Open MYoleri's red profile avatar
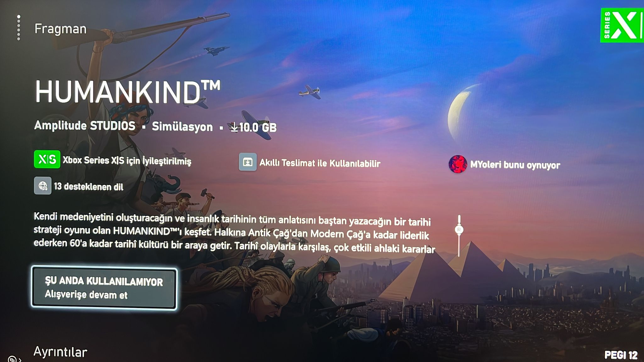 [458, 164]
